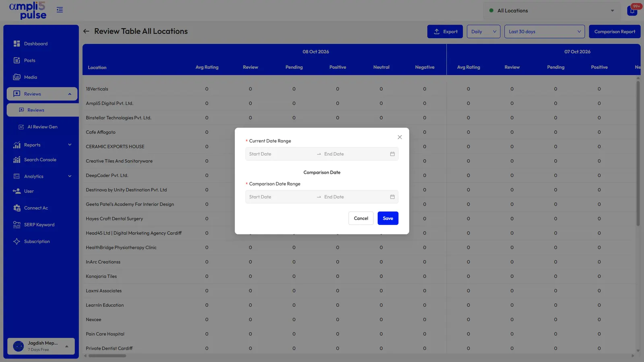
Task: Click the vertical table scrollbar thumb
Action: 638,154
